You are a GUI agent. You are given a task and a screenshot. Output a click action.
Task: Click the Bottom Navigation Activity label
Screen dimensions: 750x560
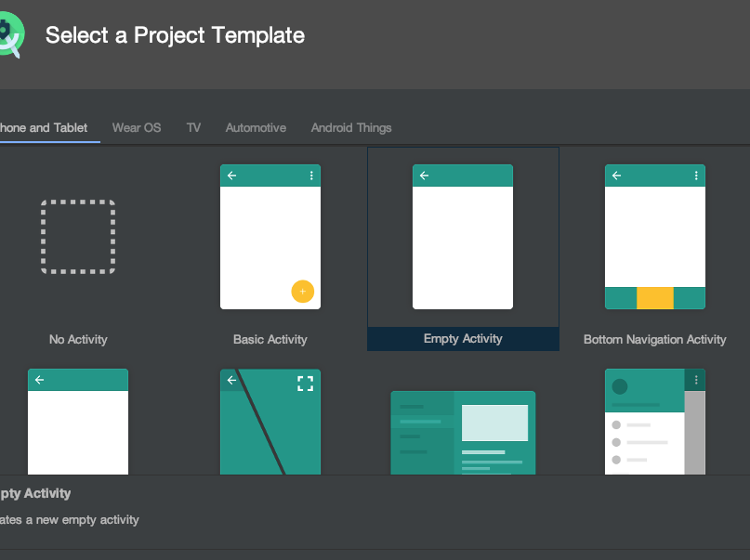pyautogui.click(x=655, y=340)
